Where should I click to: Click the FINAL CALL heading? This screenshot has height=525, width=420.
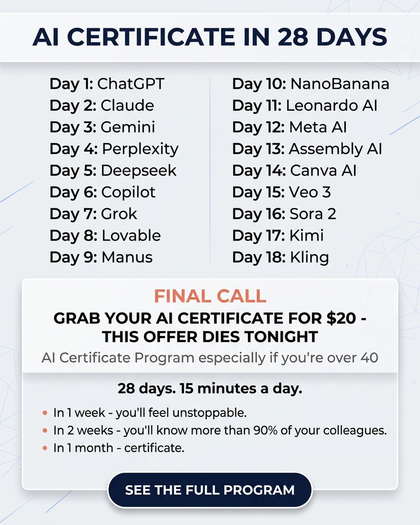point(210,296)
